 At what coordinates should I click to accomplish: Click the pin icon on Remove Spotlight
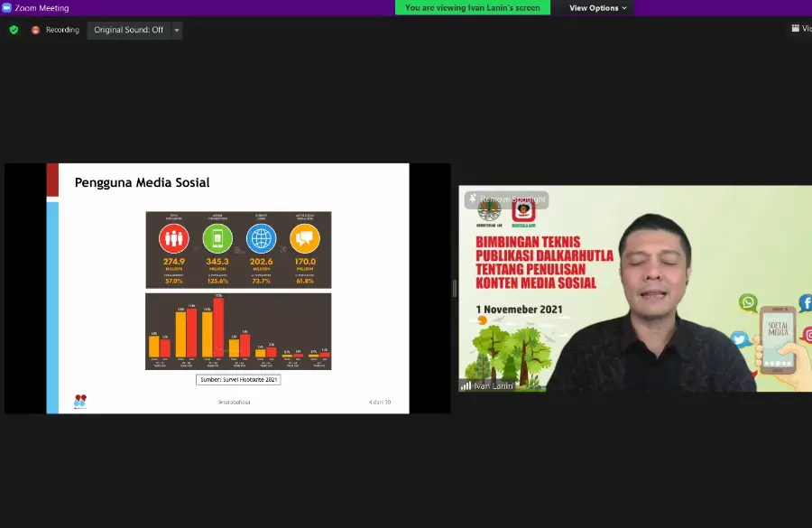pyautogui.click(x=472, y=199)
